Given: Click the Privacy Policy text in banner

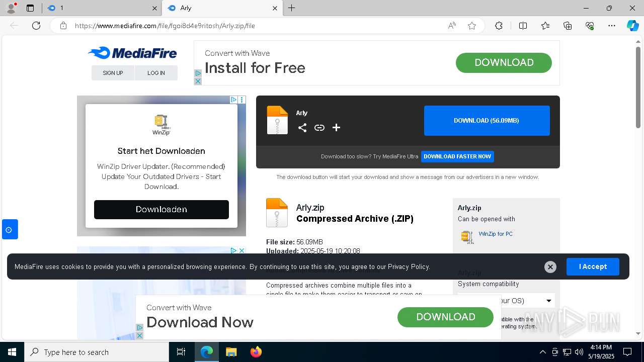Looking at the screenshot, I should [x=409, y=266].
